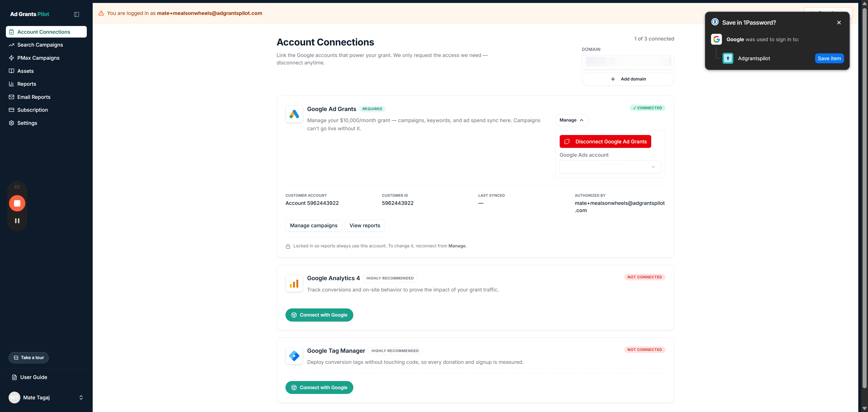868x412 pixels.
Task: Click the "1 of 3 connected" text
Action: tap(654, 39)
